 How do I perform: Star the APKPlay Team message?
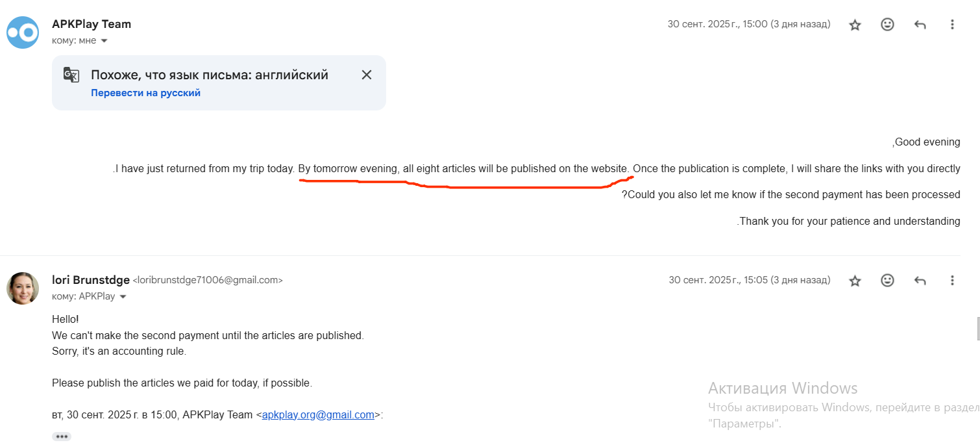[855, 25]
